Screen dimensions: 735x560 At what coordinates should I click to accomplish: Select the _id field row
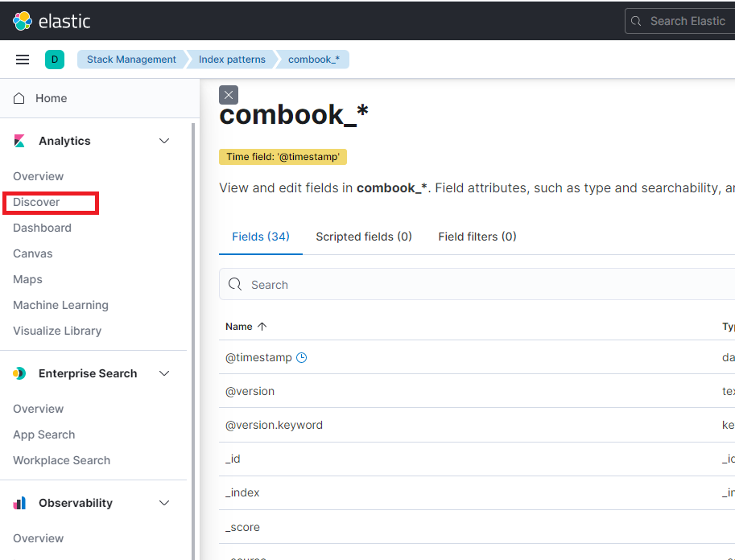click(477, 459)
